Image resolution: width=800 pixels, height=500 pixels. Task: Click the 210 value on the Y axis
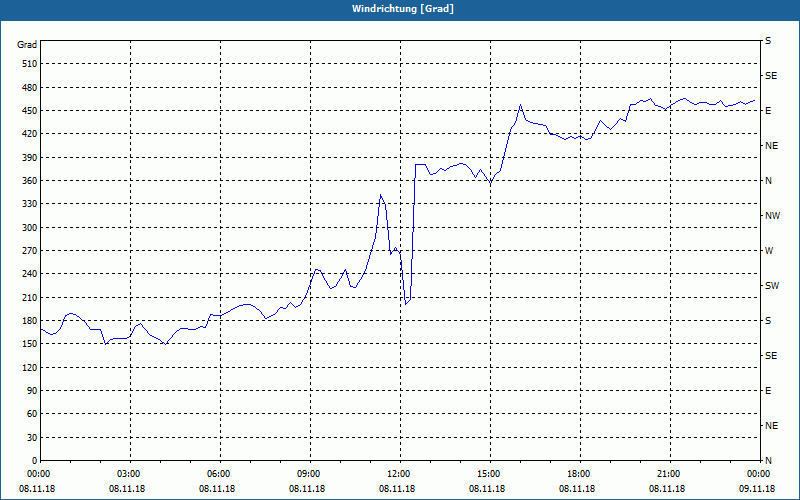pyautogui.click(x=30, y=297)
